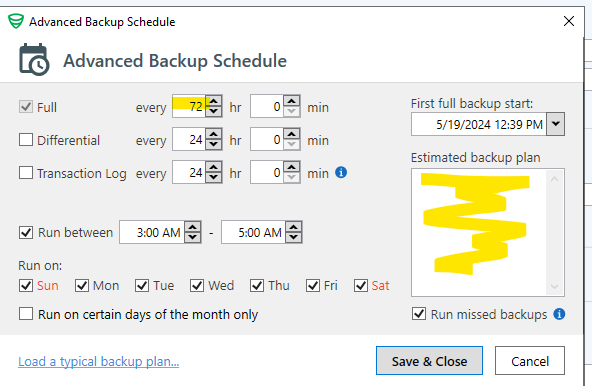Click Save & Close button

429,361
